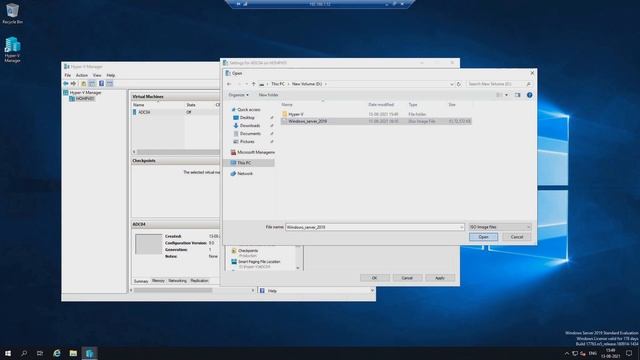Open File menu in Hyper-V Manager
640x360 pixels.
(x=68, y=76)
